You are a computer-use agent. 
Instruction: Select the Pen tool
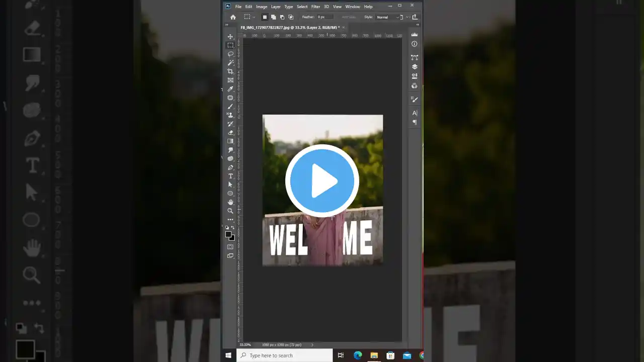230,167
